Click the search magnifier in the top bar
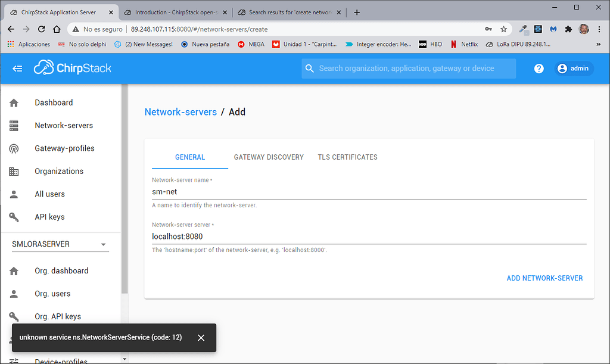 pyautogui.click(x=310, y=68)
